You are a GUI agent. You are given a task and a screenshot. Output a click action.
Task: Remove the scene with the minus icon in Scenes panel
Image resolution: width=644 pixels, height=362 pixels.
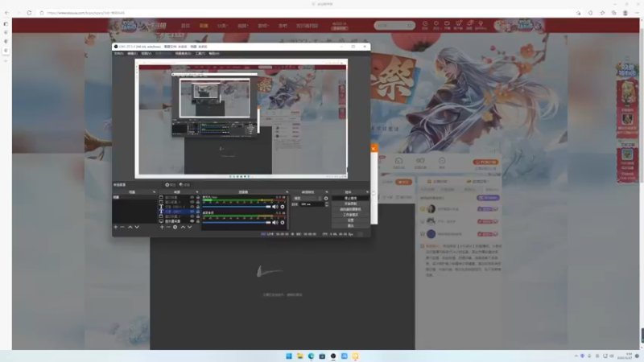(x=122, y=227)
